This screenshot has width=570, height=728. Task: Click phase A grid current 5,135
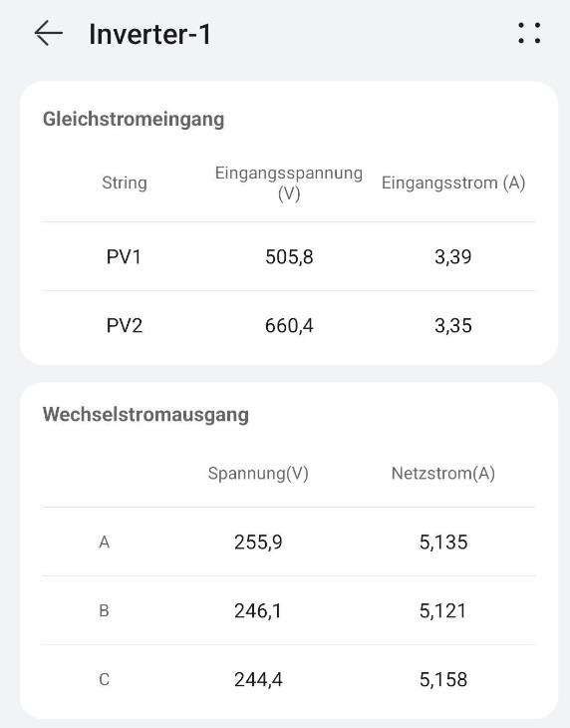pyautogui.click(x=443, y=542)
